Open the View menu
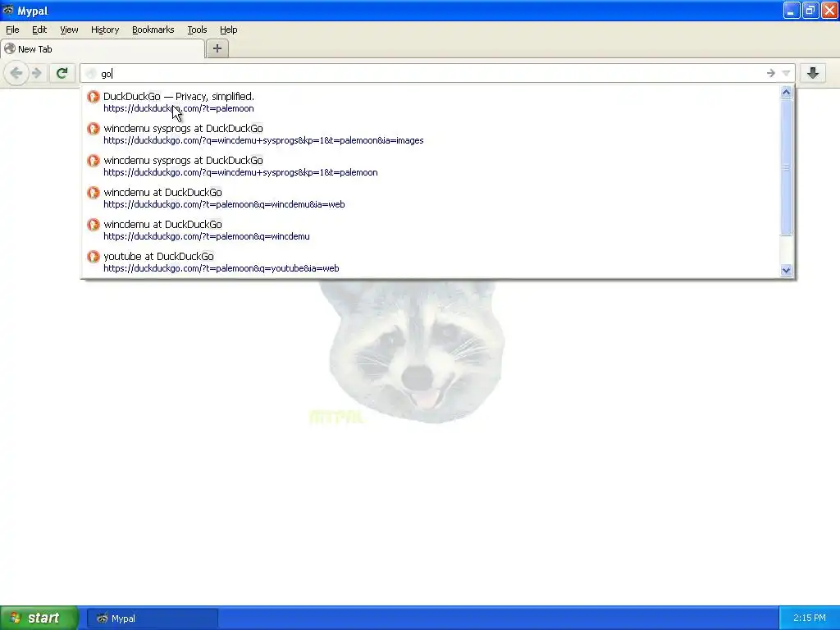Image resolution: width=840 pixels, height=630 pixels. pyautogui.click(x=69, y=30)
